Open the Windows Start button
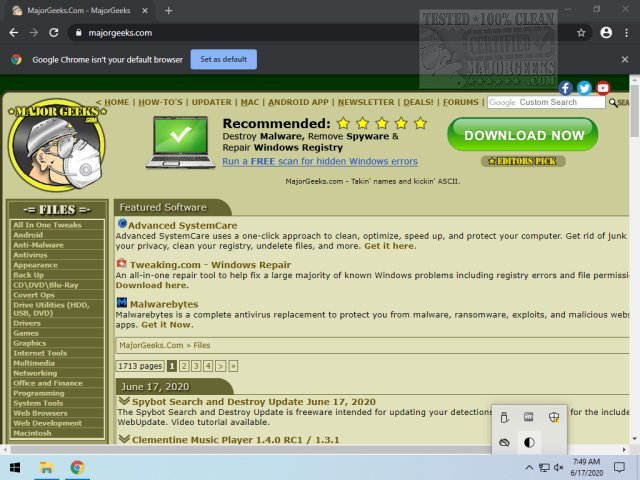This screenshot has height=480, width=640. [15, 467]
